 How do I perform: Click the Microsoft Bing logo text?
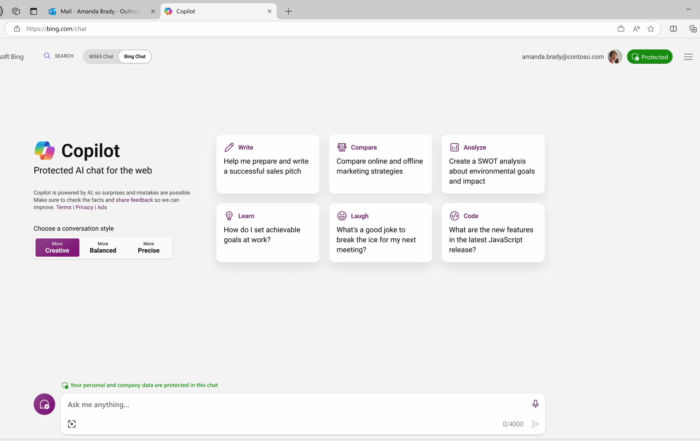[x=12, y=57]
